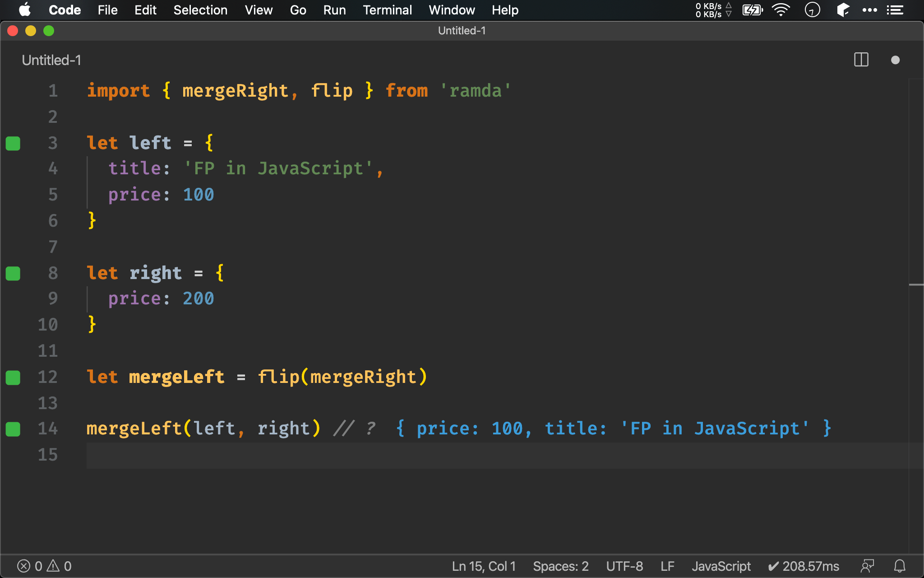Open the Terminal menu
The image size is (924, 578).
pyautogui.click(x=386, y=9)
